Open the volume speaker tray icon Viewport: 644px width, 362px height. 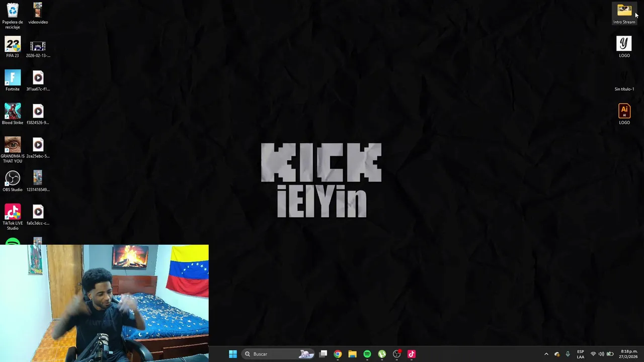[x=601, y=354]
